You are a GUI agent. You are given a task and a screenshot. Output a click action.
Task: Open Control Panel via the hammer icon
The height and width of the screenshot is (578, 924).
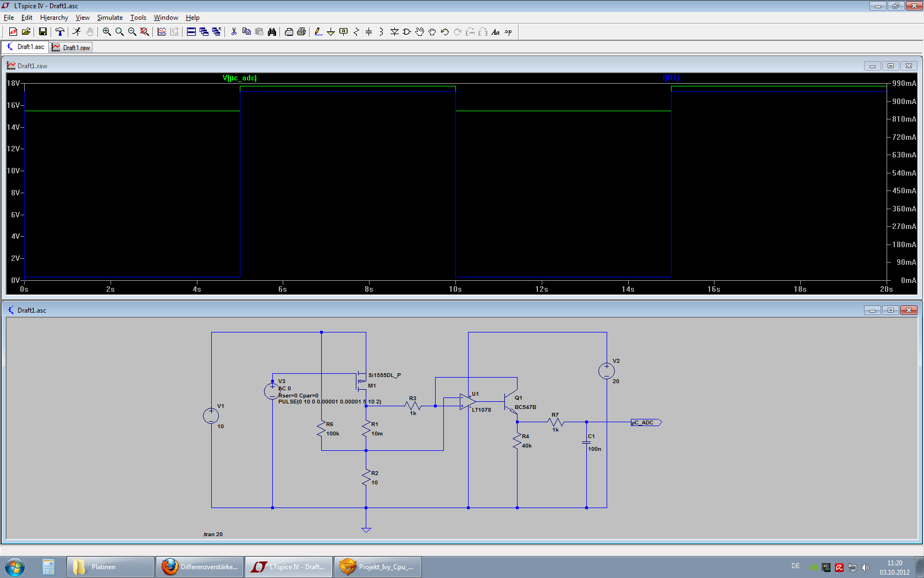click(59, 32)
